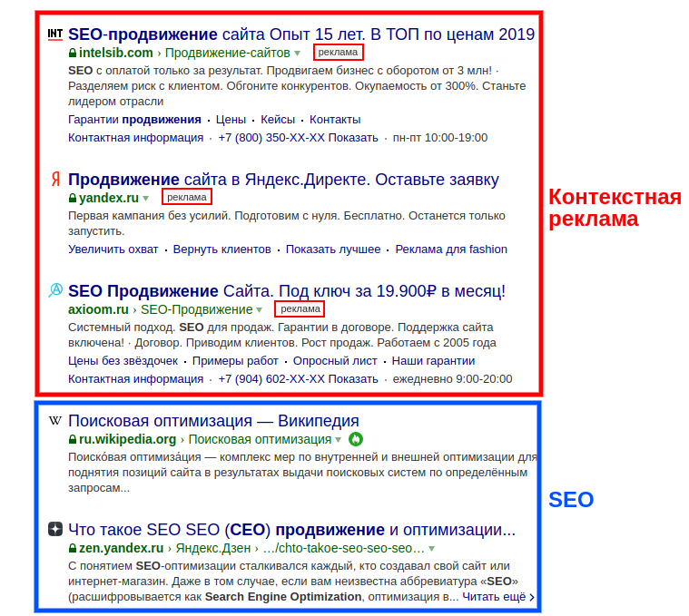Click the green yandex.ru domain link
This screenshot has width=689, height=616.
click(109, 198)
